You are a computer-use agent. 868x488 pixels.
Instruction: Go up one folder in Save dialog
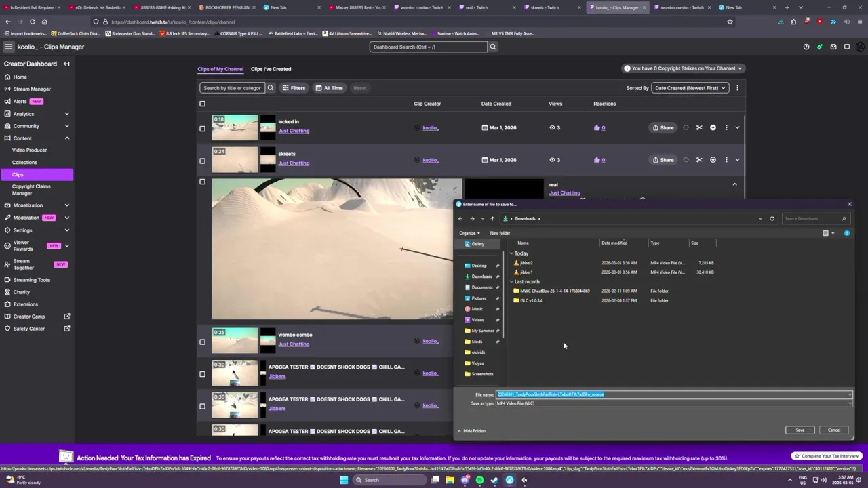pyautogui.click(x=492, y=218)
